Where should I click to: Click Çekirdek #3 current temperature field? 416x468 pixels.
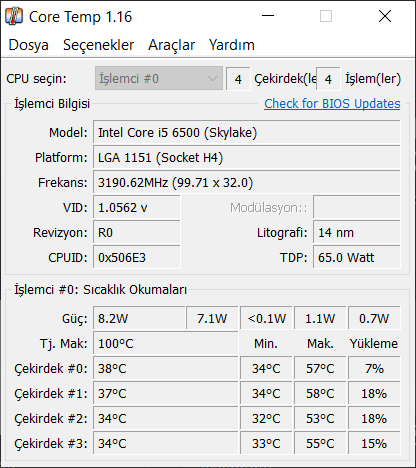166,444
